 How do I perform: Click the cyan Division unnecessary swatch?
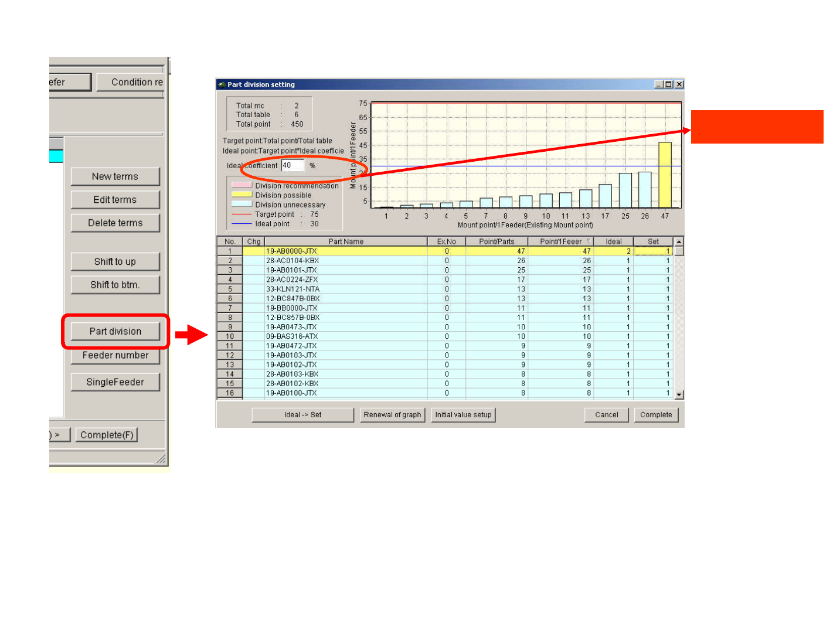tap(242, 204)
